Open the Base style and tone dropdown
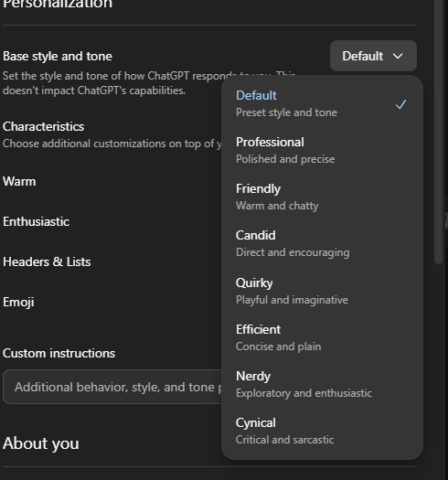The width and height of the screenshot is (448, 480). (373, 56)
